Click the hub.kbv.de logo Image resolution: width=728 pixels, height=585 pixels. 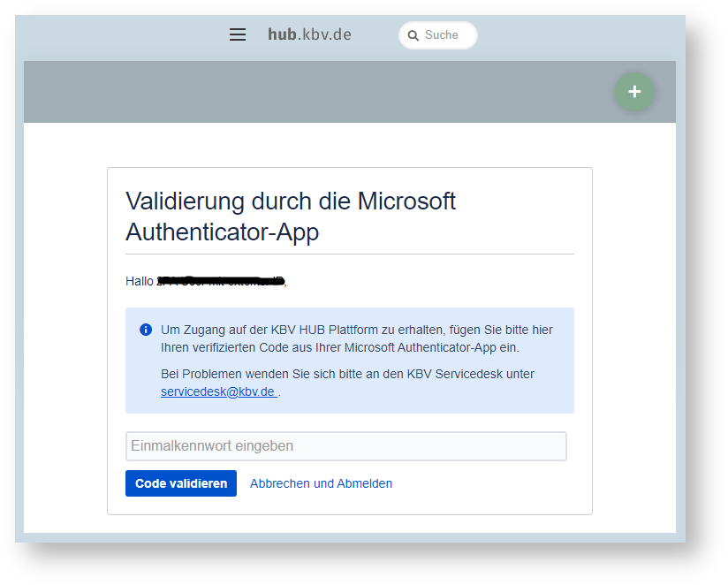coord(309,35)
